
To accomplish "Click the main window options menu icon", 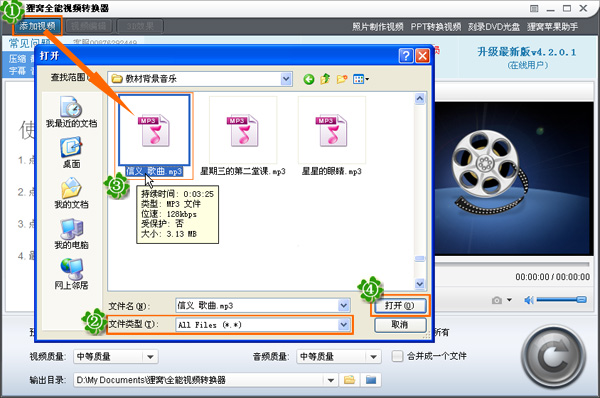I will pyautogui.click(x=534, y=8).
